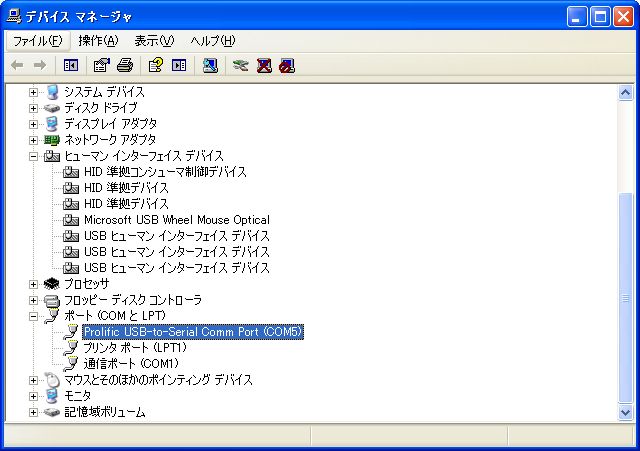Open the ヘルプ(H) menu

coord(213,41)
